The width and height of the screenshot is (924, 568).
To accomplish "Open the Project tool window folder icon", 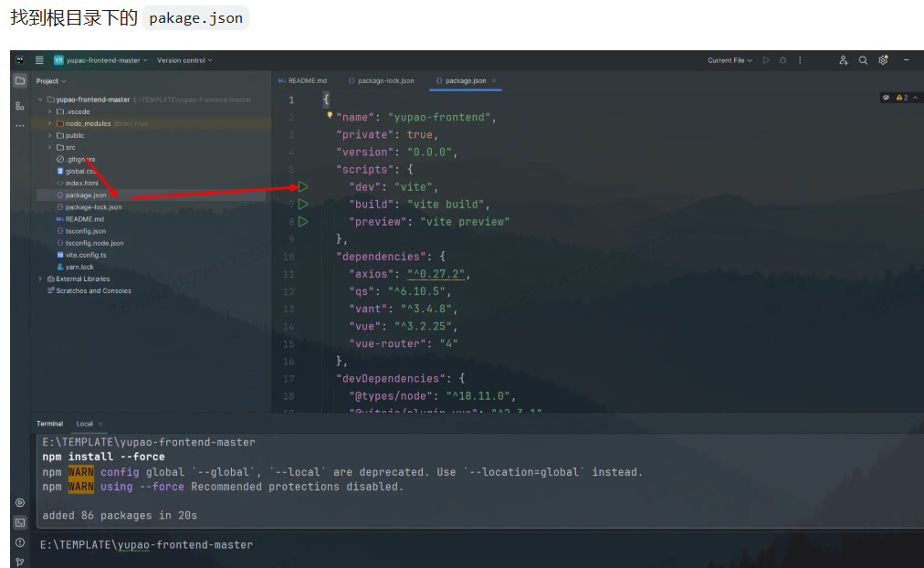I will click(x=20, y=80).
